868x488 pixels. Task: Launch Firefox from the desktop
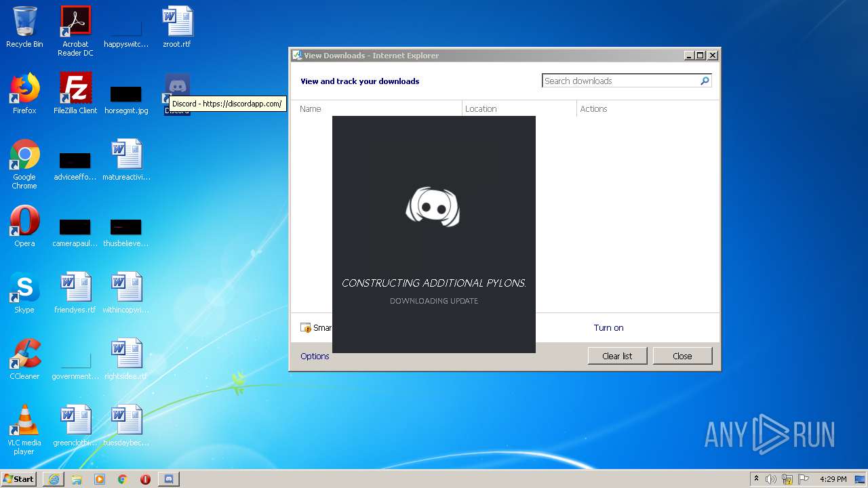[24, 94]
